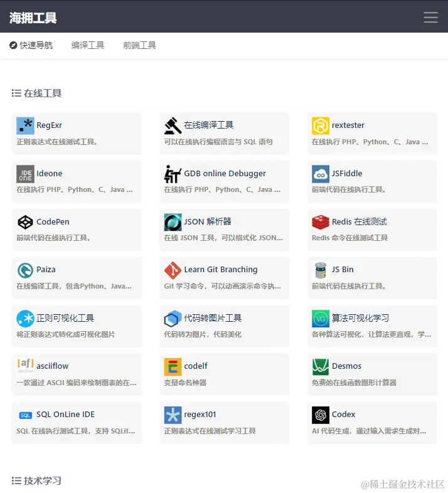Click the Codex OpenAI icon
The height and width of the screenshot is (493, 448).
coord(321,415)
